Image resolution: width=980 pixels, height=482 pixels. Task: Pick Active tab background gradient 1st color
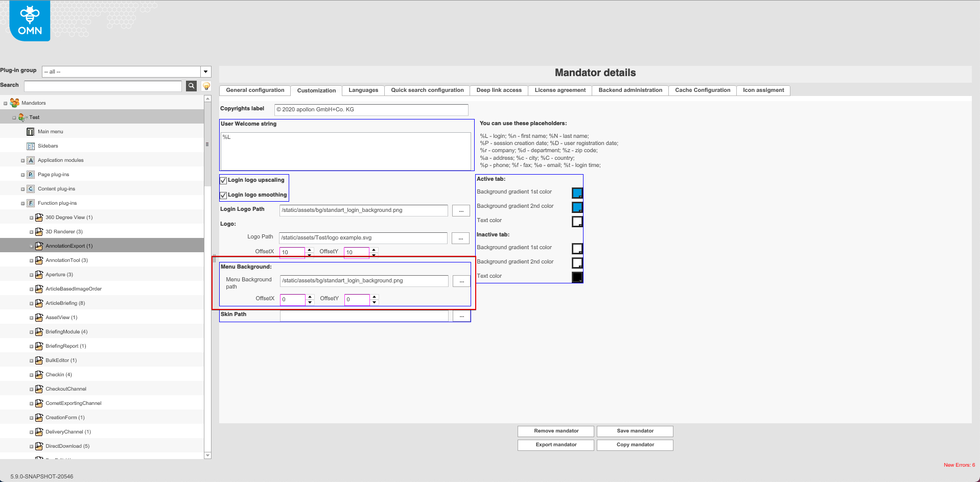point(577,192)
